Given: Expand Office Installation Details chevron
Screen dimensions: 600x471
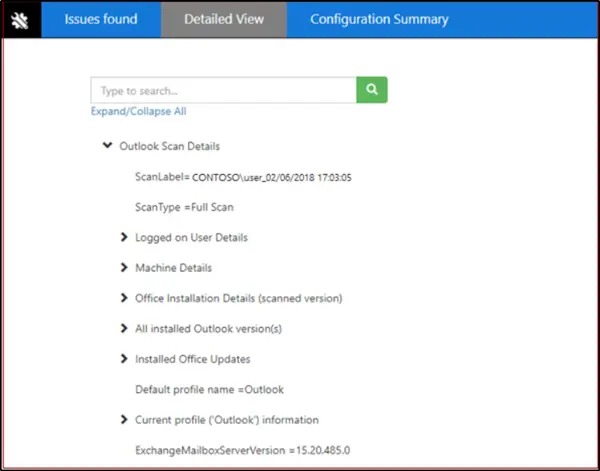Looking at the screenshot, I should 124,298.
